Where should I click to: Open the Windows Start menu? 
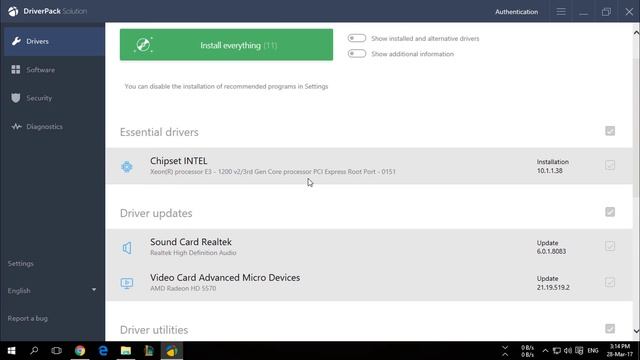pos(11,351)
